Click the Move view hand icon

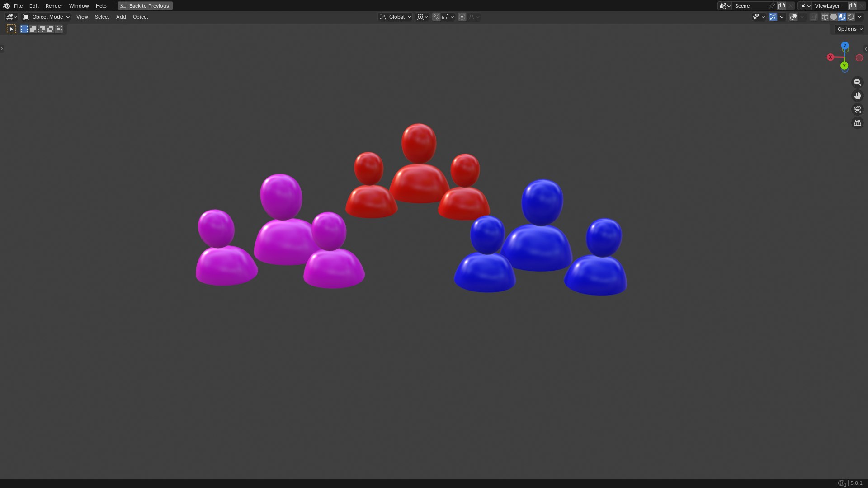858,96
